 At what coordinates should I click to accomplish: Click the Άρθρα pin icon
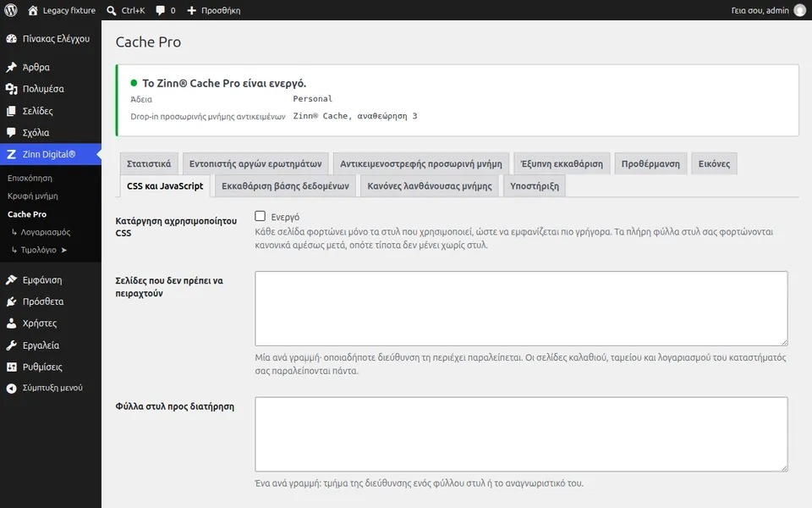pos(11,68)
